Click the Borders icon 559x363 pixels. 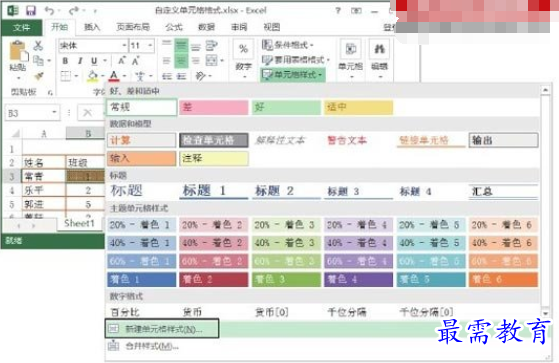point(66,76)
